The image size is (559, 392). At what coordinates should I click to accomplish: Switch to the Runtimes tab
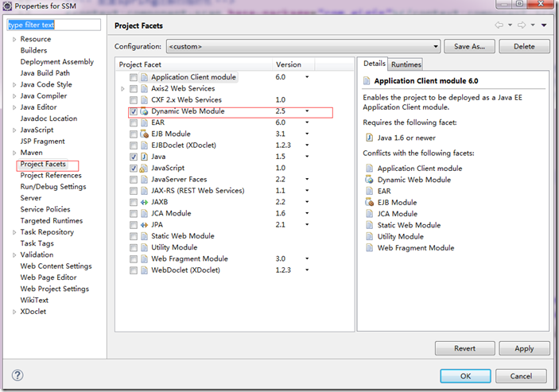(406, 64)
